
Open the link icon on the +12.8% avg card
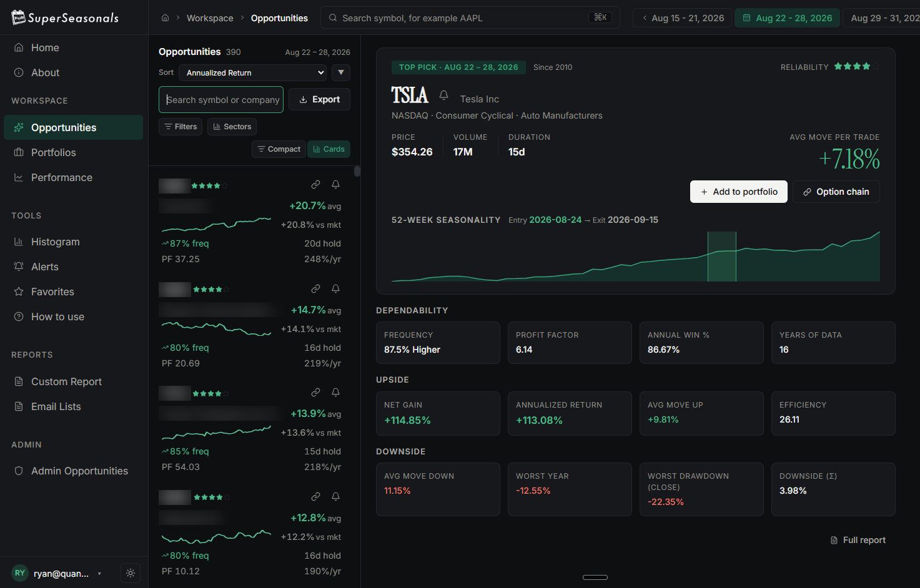click(x=316, y=497)
